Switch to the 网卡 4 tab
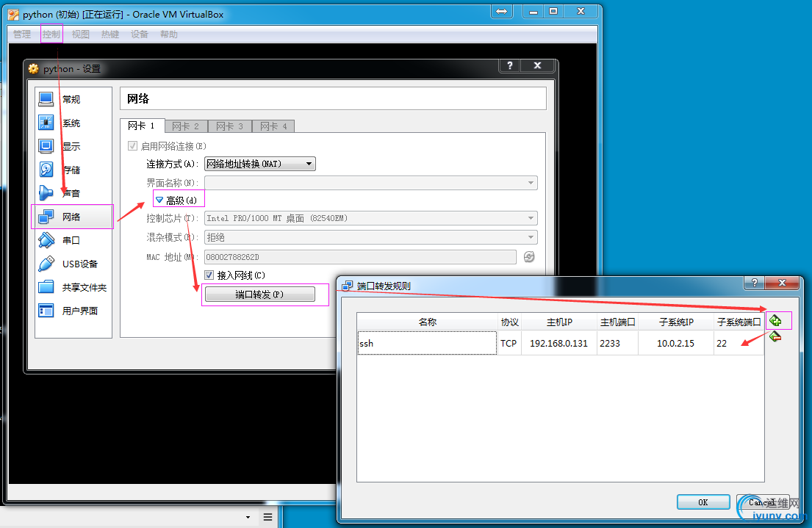Screen dimensions: 812x528 click(x=273, y=126)
